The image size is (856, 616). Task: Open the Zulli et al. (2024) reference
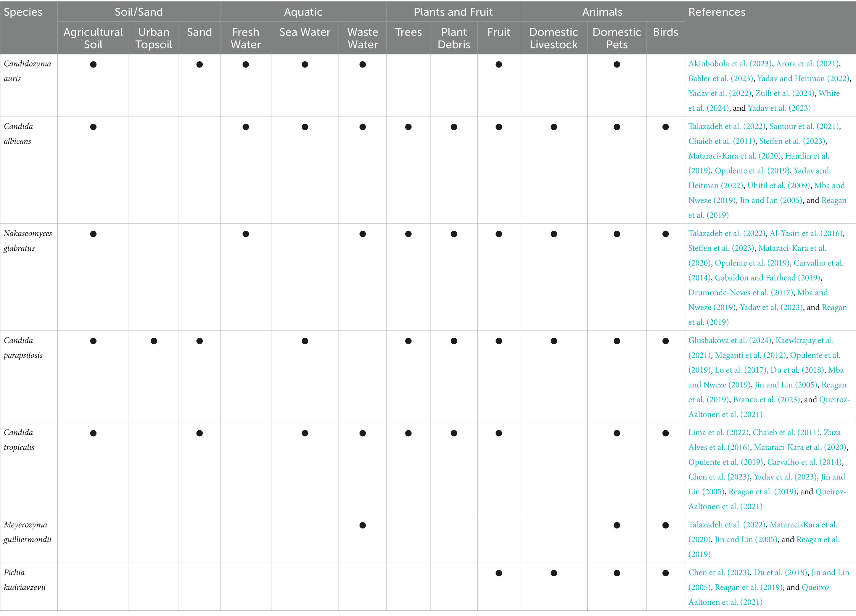click(784, 93)
